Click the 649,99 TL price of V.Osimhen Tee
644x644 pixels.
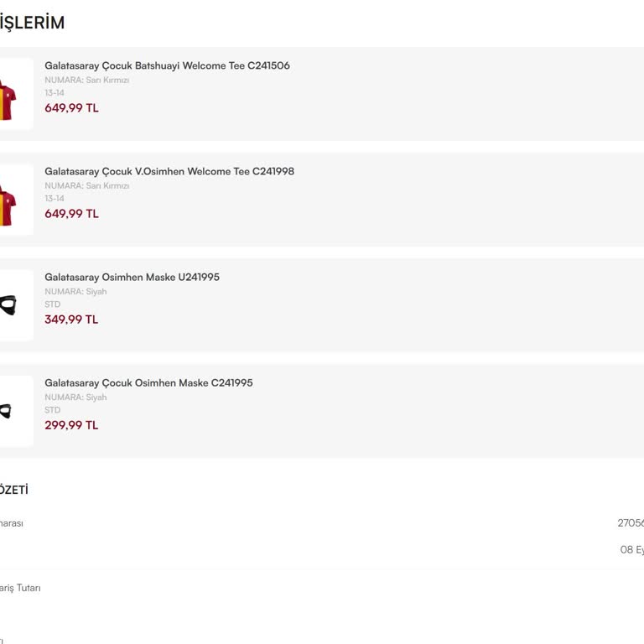pos(71,214)
